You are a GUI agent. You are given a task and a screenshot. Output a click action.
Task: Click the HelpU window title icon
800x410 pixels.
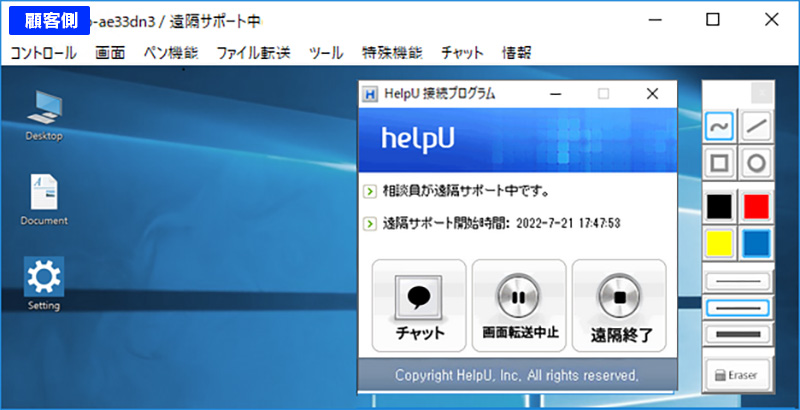(x=370, y=94)
